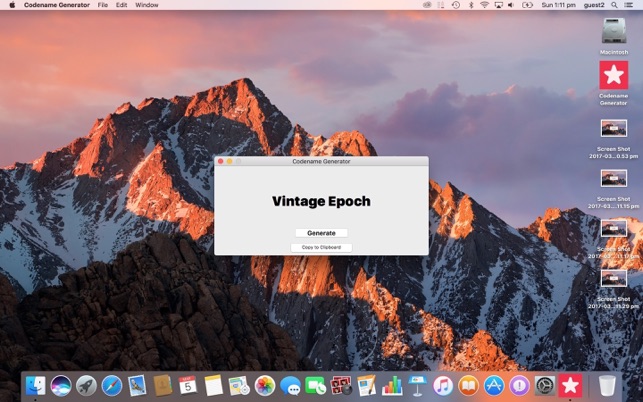Screen dimensions: 643x402
Task: Open Notification Center in menu bar
Action: 628,5
